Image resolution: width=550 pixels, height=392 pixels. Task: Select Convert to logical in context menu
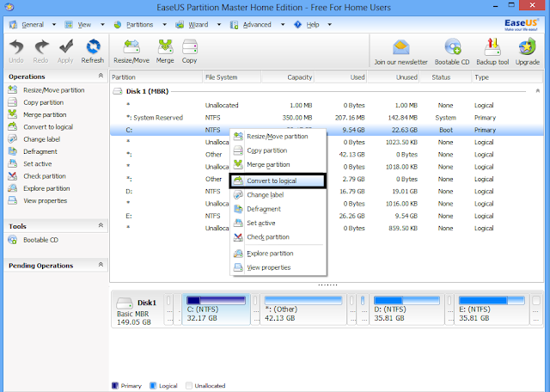pyautogui.click(x=278, y=181)
